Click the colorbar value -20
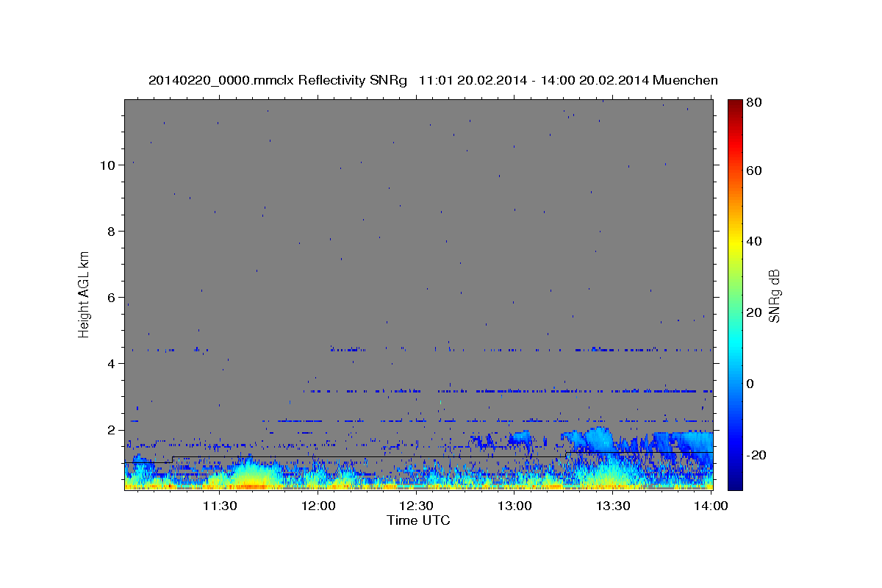 756,455
